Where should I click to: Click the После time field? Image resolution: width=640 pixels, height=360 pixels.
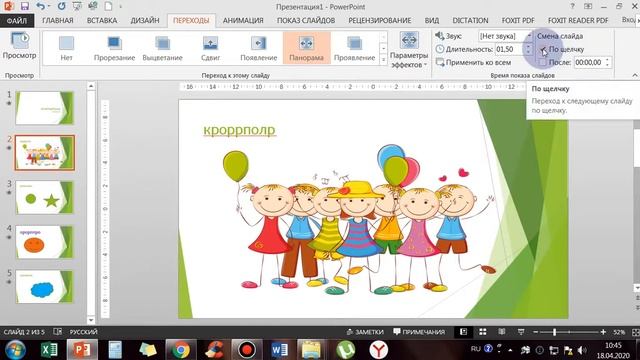(589, 62)
